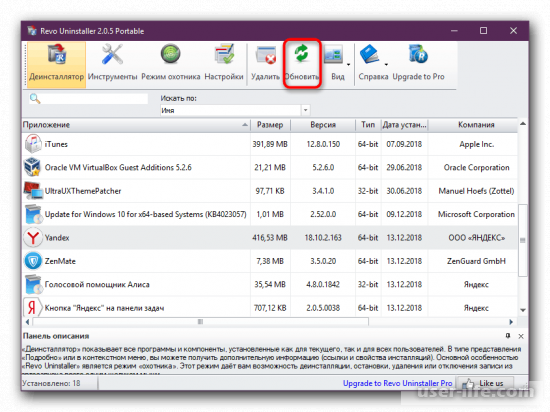Open Настройки settings

[224, 64]
